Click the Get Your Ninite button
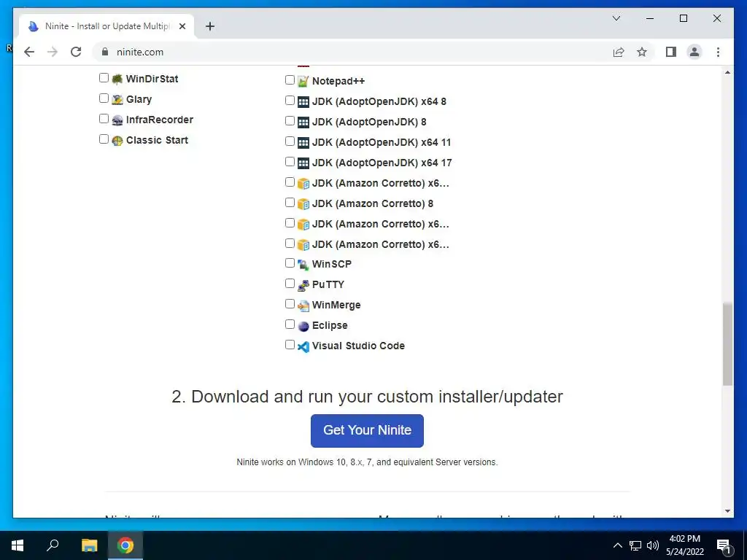747x560 pixels. (x=367, y=430)
